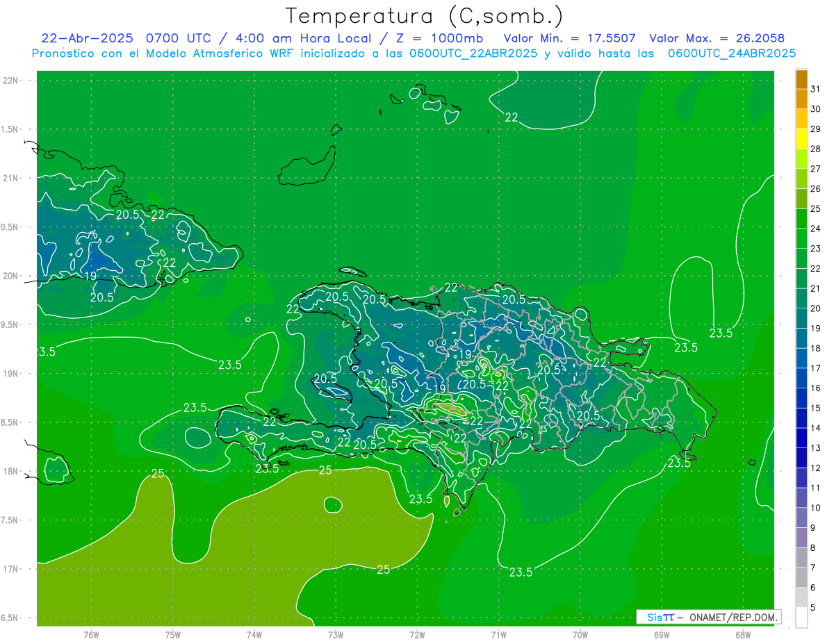Click the "17N" latitude axis label
This screenshot has height=644, width=834.
(x=10, y=569)
